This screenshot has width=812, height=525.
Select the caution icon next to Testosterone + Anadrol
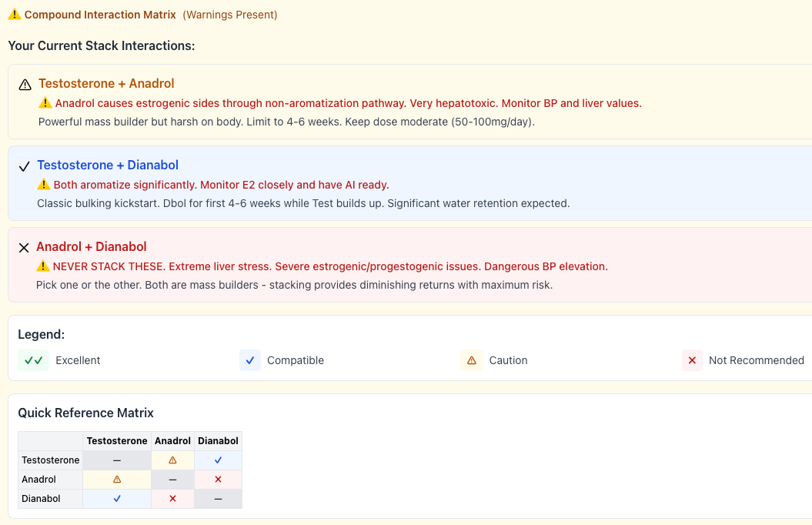[x=23, y=83]
